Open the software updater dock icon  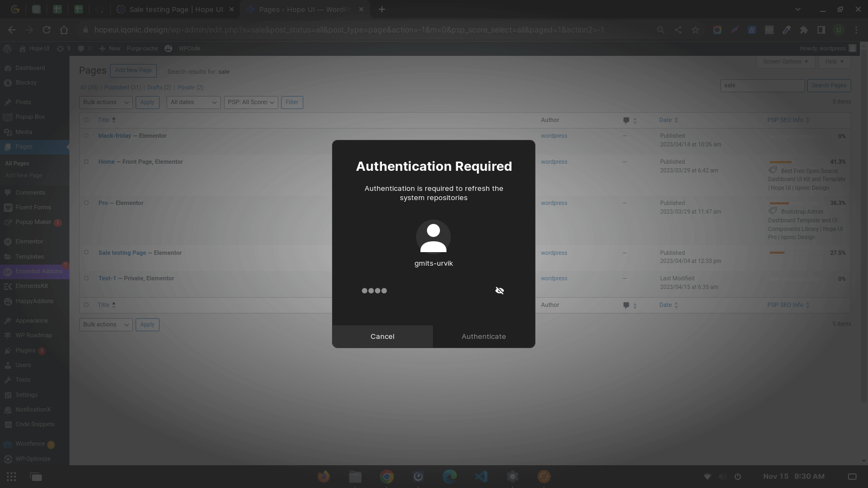544,477
